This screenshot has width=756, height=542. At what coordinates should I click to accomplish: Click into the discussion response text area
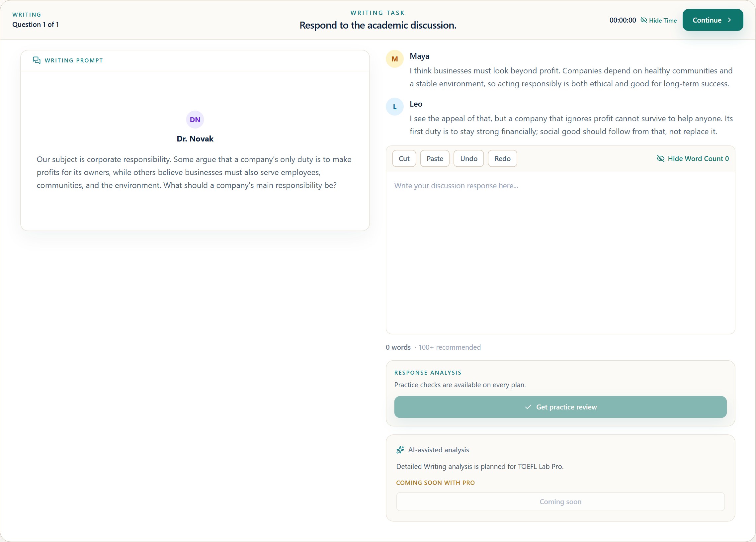pyautogui.click(x=560, y=252)
